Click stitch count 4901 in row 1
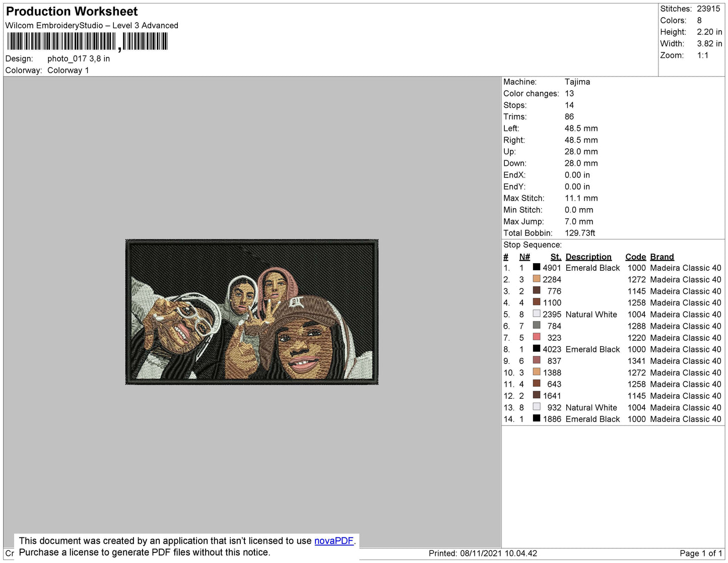Image resolution: width=728 pixels, height=563 pixels. click(x=552, y=268)
